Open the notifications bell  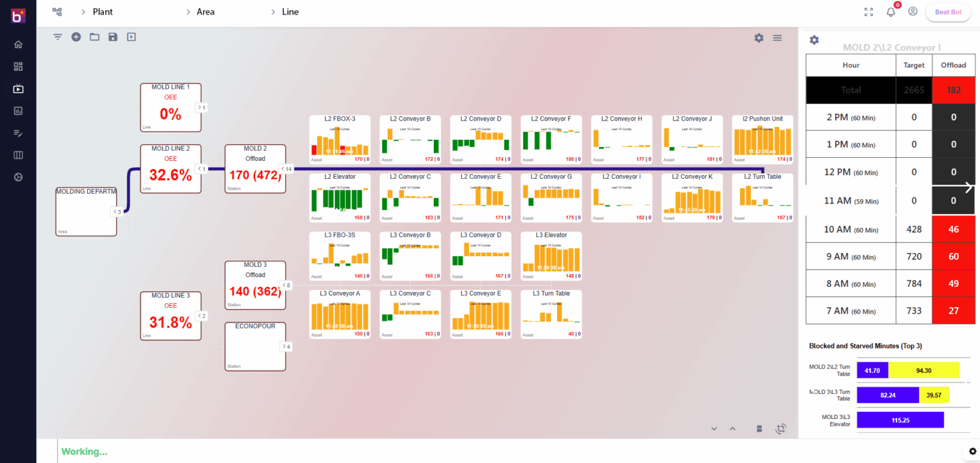(x=891, y=12)
